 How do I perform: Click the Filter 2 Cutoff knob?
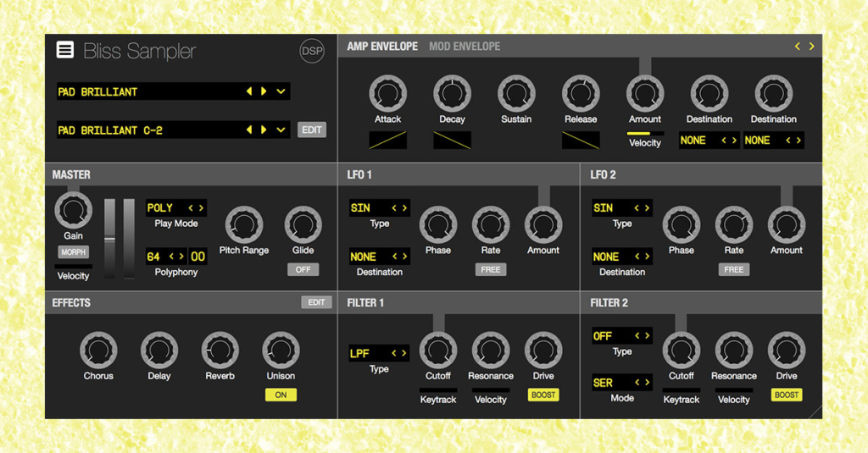coord(681,350)
